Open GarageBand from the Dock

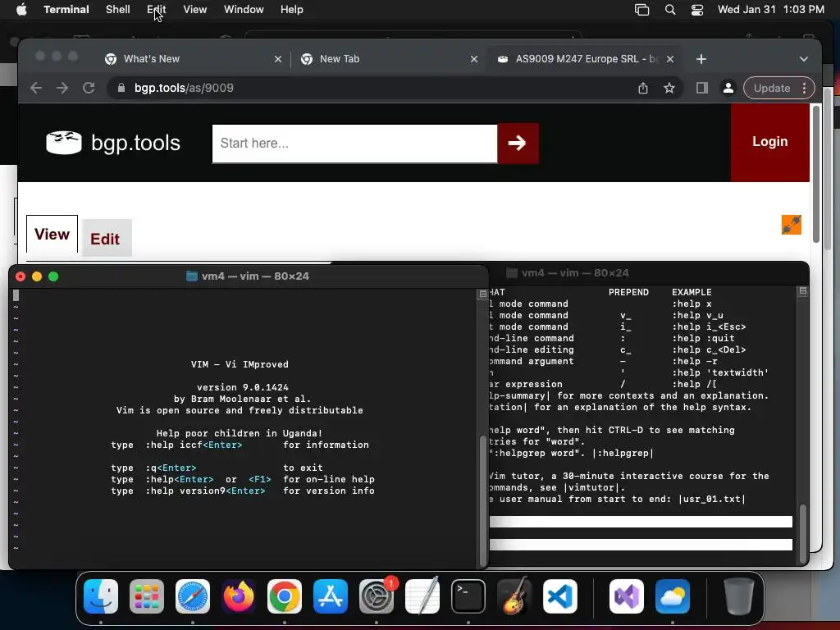point(514,596)
